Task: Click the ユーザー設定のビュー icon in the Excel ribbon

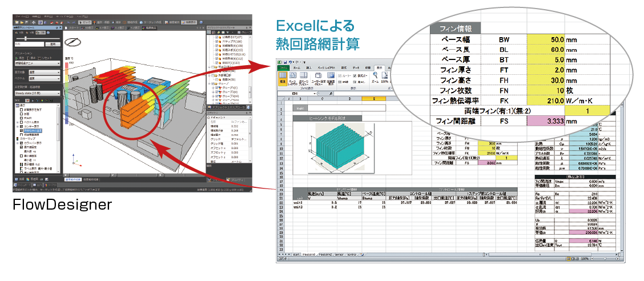Action: 319,79
